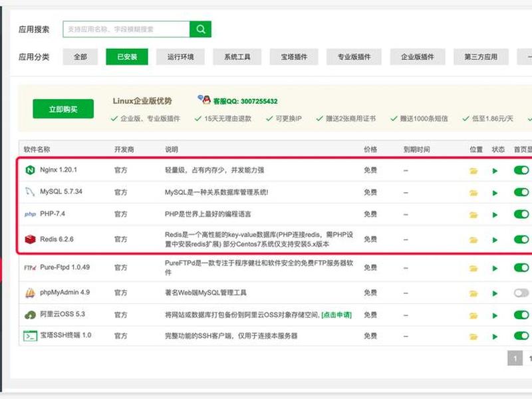Toggle Nginx homepage display switch

pos(521,170)
